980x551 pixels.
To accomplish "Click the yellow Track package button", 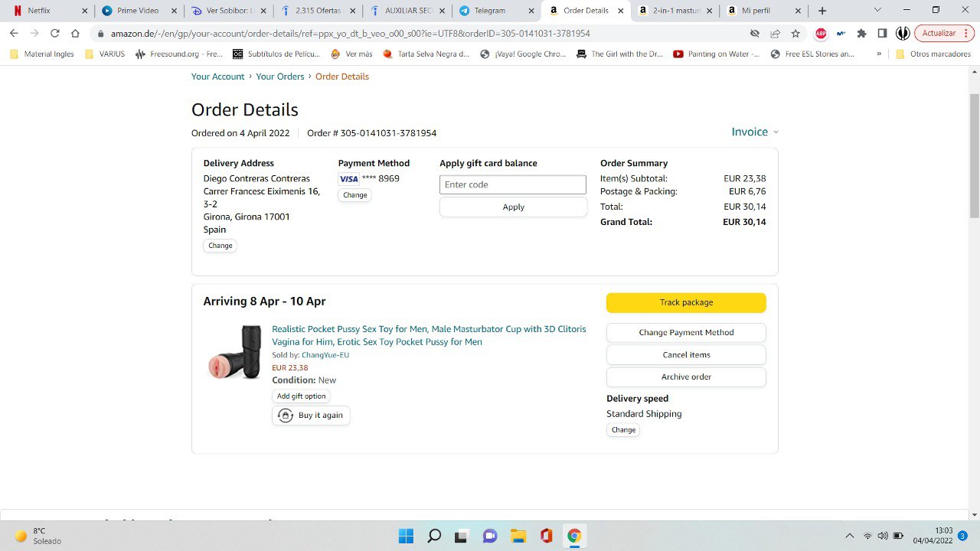I will point(686,302).
